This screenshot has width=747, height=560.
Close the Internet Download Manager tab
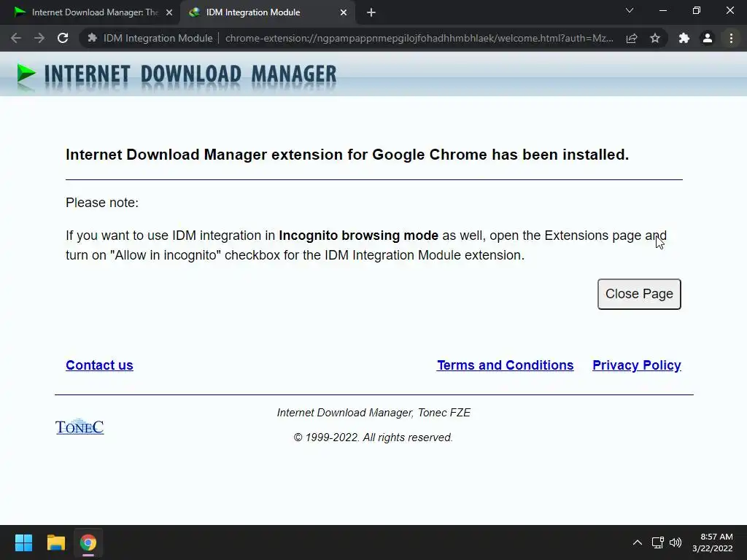(169, 13)
